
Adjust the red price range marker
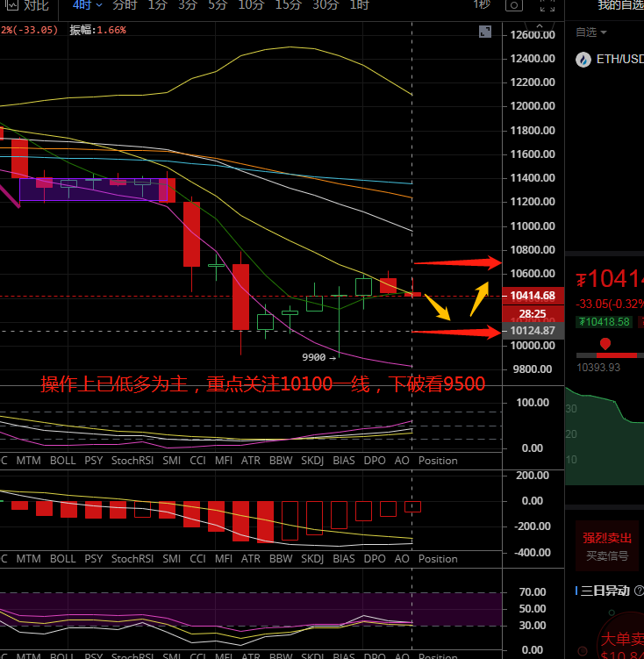tap(605, 344)
